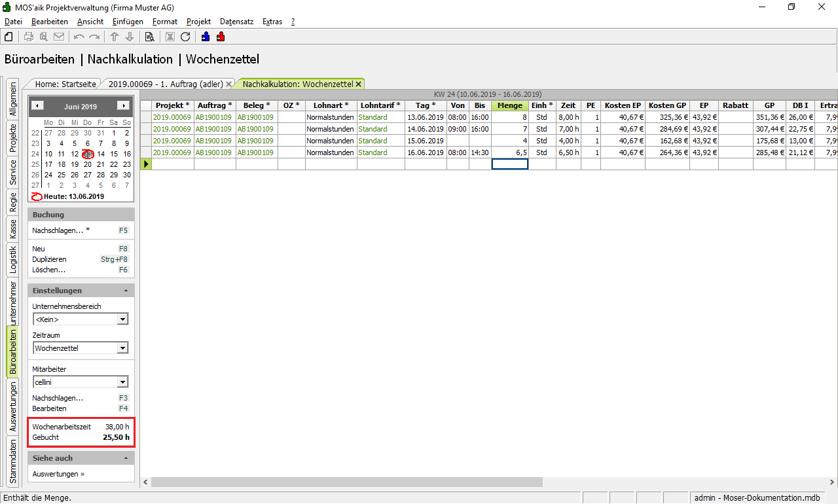The width and height of the screenshot is (838, 504).
Task: Advance calendar to next month
Action: coord(122,106)
